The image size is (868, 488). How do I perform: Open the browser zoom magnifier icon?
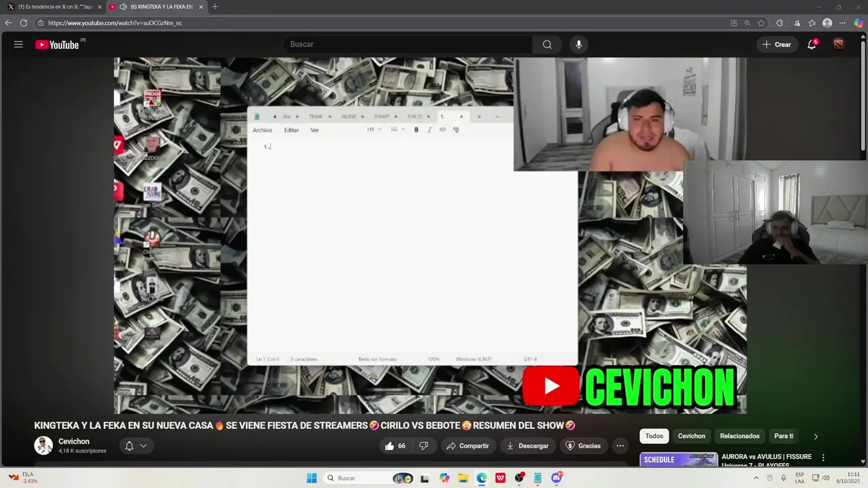747,23
